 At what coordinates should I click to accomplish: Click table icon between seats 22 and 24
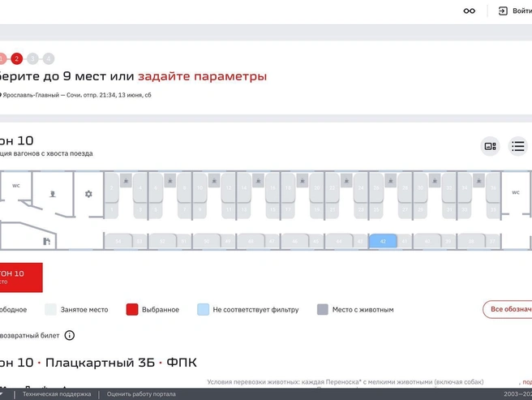pyautogui.click(x=346, y=180)
